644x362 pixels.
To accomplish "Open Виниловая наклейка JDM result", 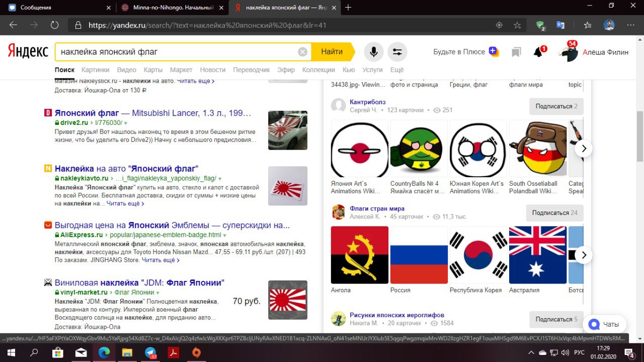I will [x=139, y=282].
